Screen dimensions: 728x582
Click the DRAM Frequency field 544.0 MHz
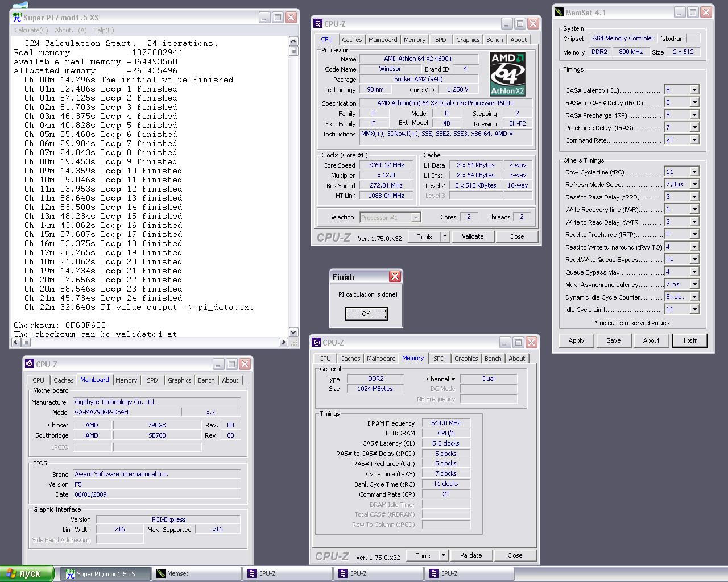(x=446, y=423)
